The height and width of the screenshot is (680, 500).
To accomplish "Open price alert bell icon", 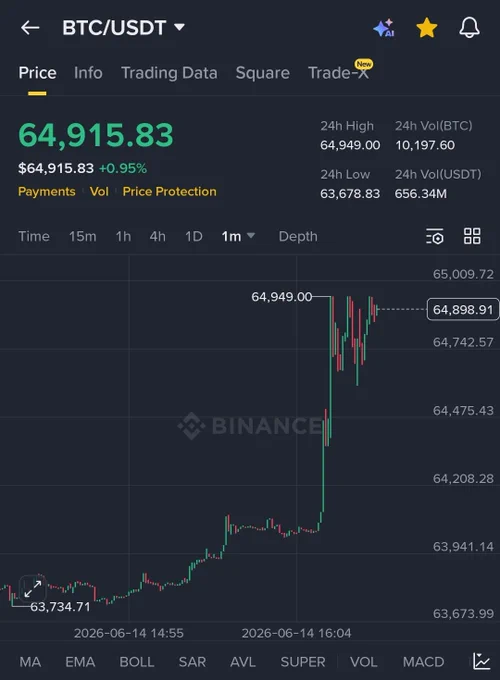I will coord(469,28).
